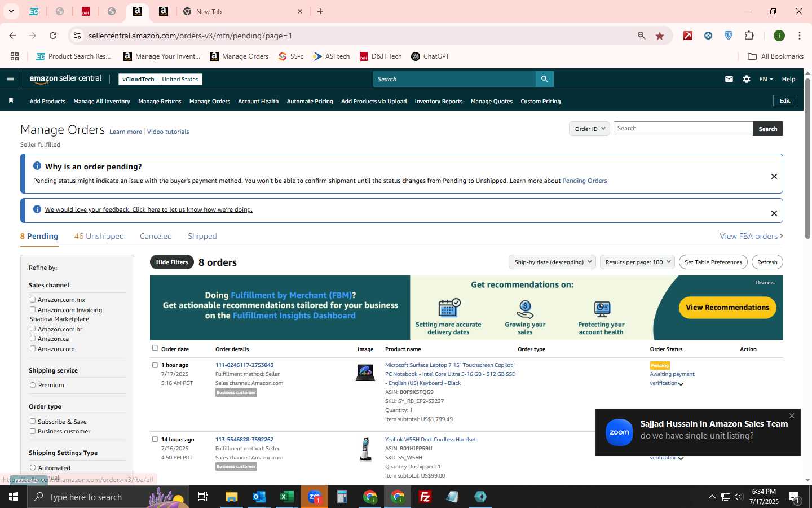Open the messages envelope icon
This screenshot has width=812, height=508.
(x=729, y=79)
